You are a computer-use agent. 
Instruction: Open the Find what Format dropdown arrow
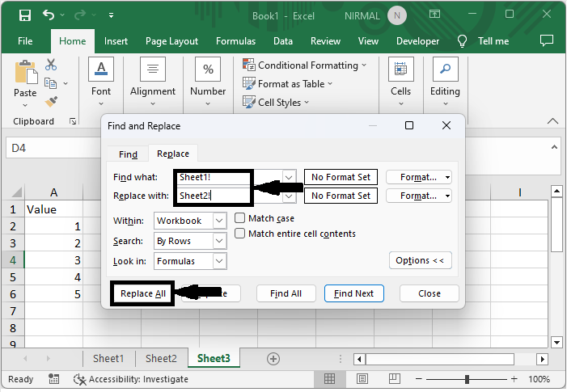pyautogui.click(x=447, y=177)
